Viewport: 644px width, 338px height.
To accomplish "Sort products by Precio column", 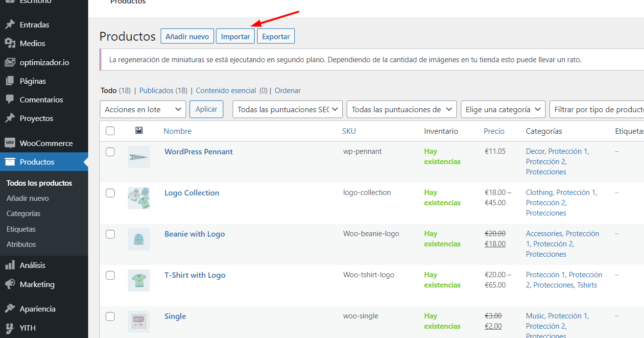I will (494, 131).
